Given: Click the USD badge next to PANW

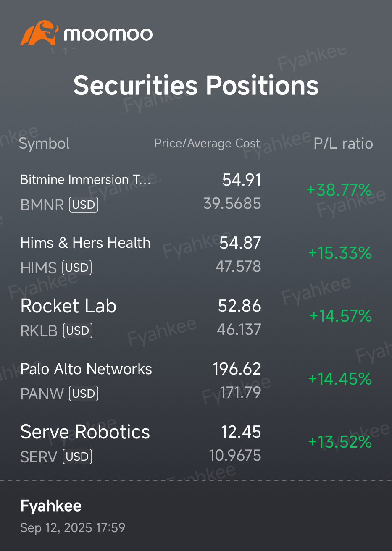Looking at the screenshot, I should click(x=84, y=394).
